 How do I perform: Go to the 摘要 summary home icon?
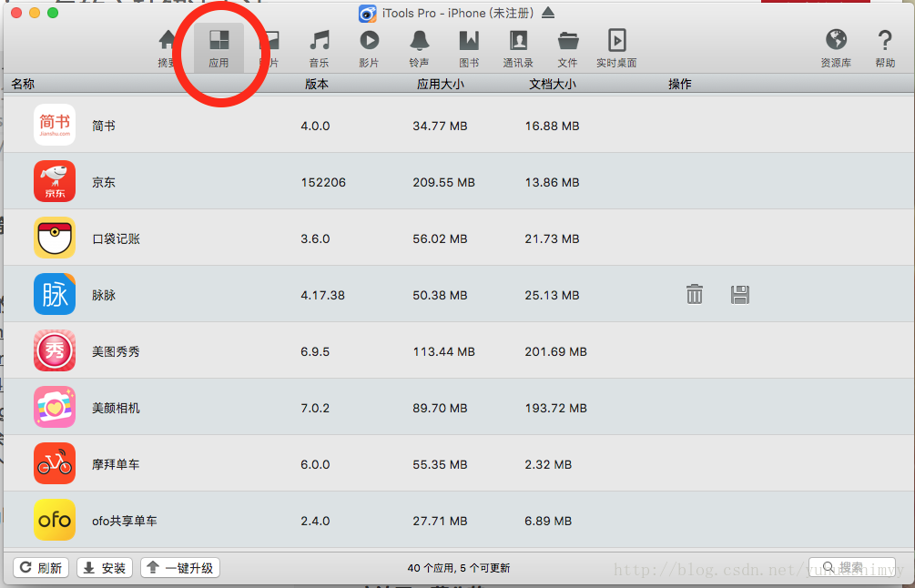(x=168, y=48)
